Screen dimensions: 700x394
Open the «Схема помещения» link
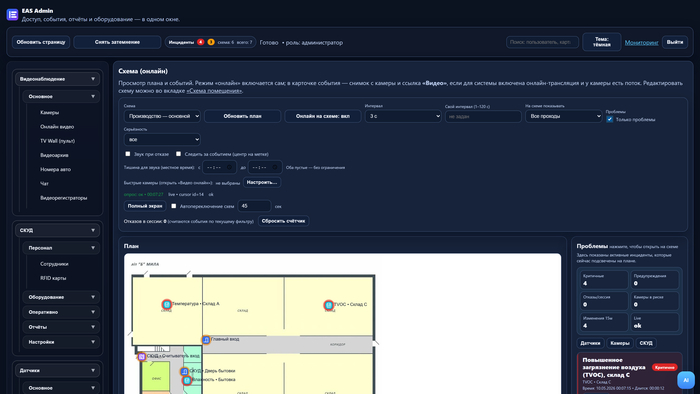click(x=214, y=91)
